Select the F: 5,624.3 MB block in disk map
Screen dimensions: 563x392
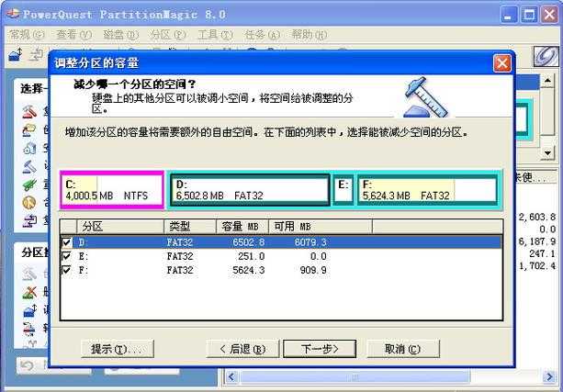[427, 190]
